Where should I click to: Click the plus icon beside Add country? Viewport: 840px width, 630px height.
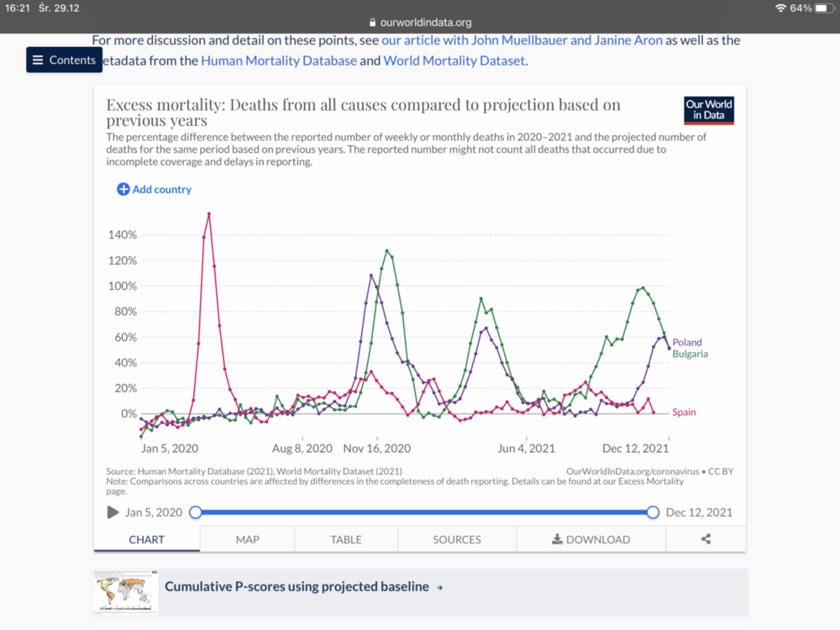pyautogui.click(x=123, y=190)
